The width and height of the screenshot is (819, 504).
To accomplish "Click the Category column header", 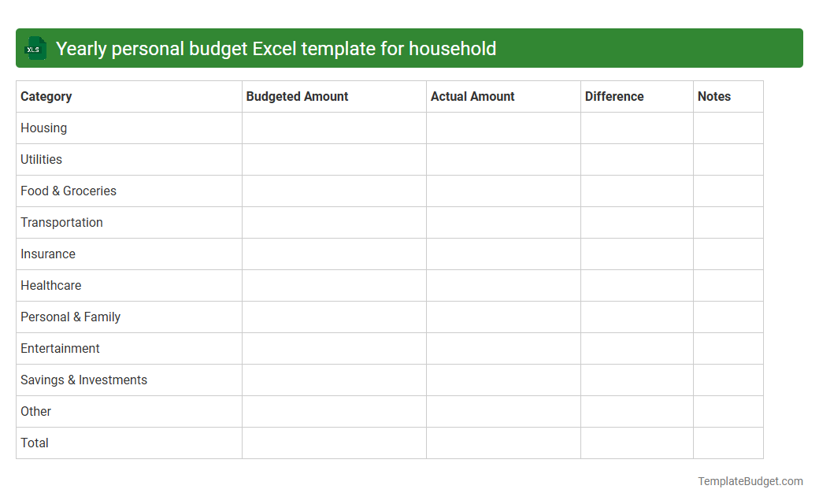I will tap(46, 96).
